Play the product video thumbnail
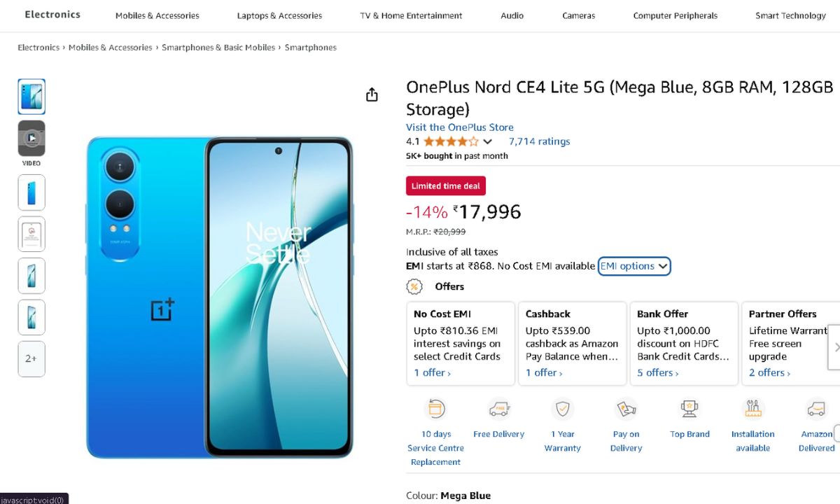 31,139
